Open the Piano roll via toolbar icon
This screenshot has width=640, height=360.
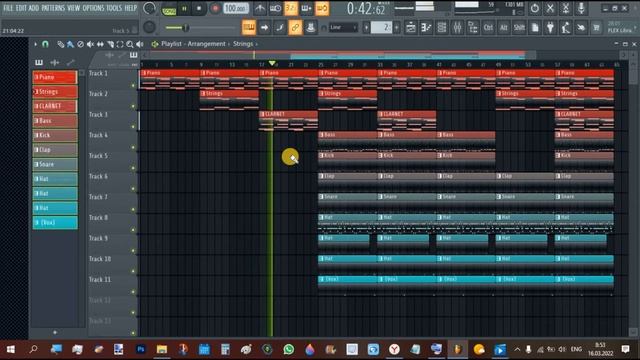[x=426, y=27]
